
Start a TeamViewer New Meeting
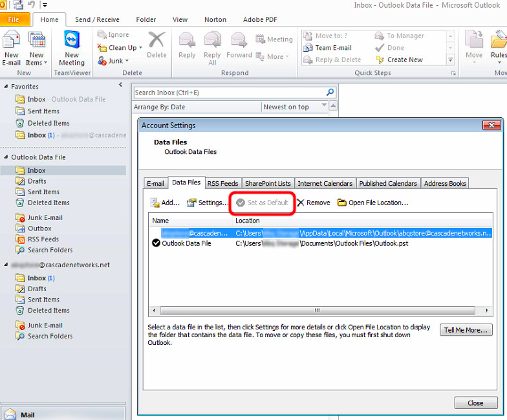(71, 48)
